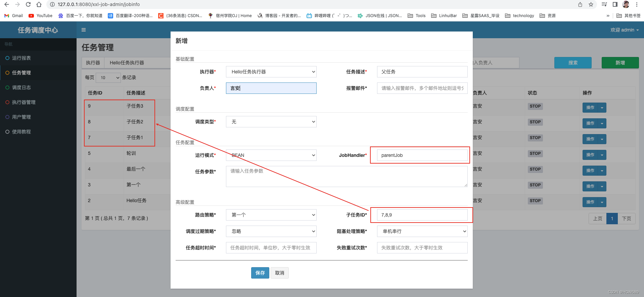Click the JobHandler input with parentJob
This screenshot has height=297, width=644.
(422, 155)
